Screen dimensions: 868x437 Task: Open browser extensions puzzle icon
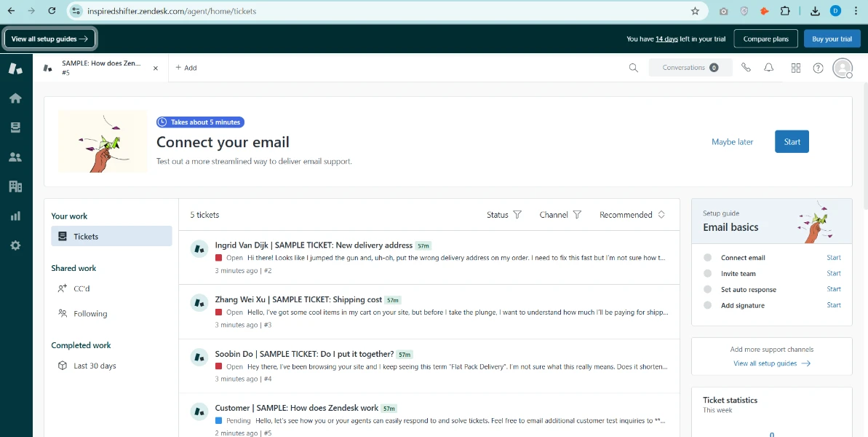[785, 10]
